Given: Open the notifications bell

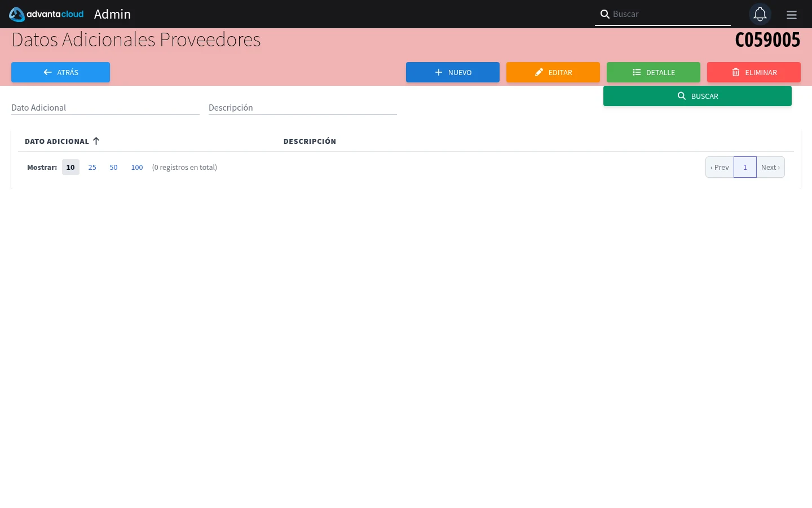Looking at the screenshot, I should [x=760, y=14].
